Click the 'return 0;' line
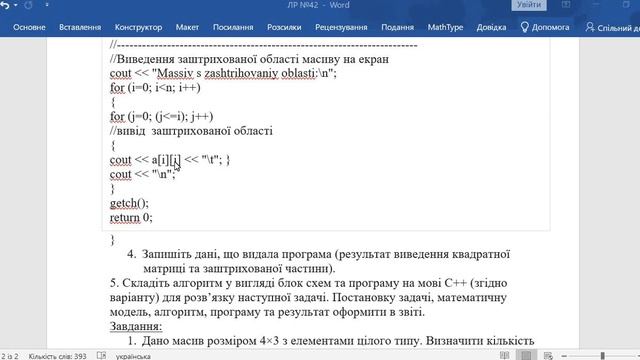The image size is (640, 360). (131, 217)
